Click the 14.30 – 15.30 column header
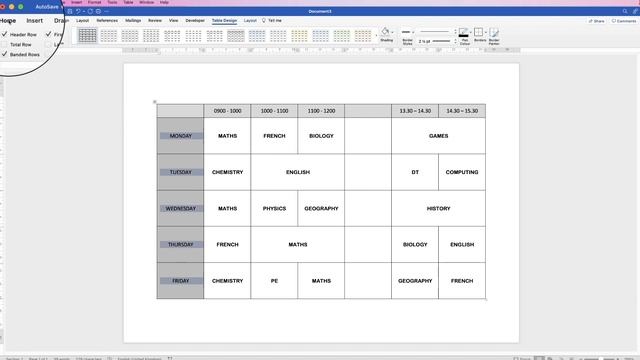The image size is (640, 360). [462, 111]
